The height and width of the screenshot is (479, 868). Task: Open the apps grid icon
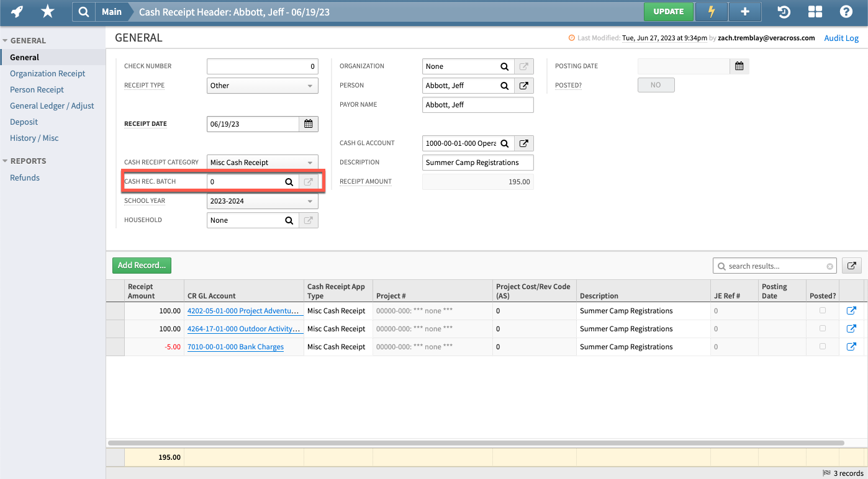[815, 11]
